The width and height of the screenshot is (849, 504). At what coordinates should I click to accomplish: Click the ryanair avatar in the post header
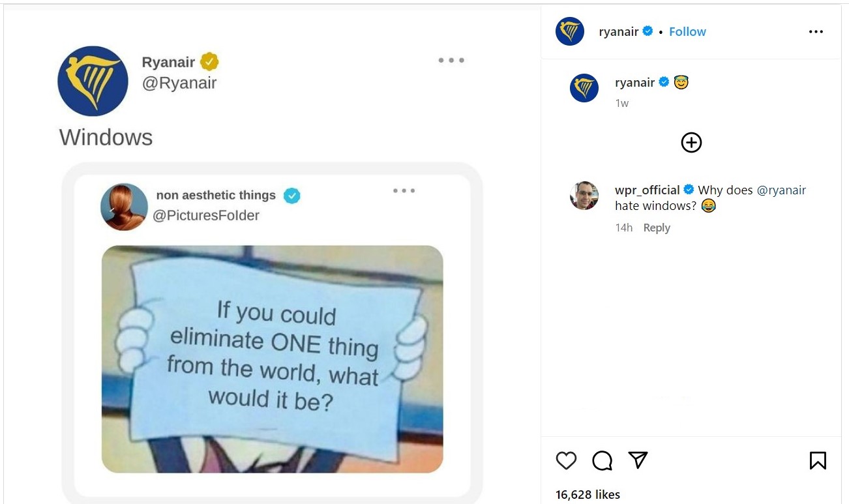pos(570,31)
